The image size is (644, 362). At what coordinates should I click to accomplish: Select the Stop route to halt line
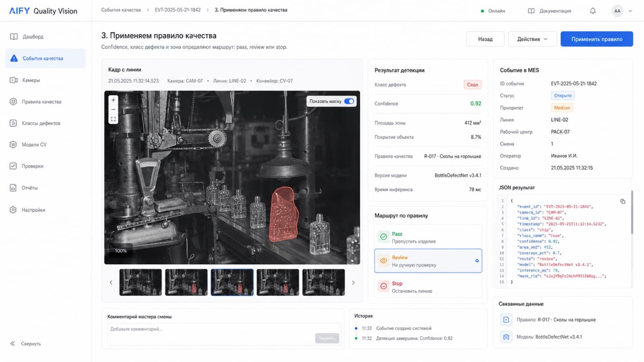[428, 287]
